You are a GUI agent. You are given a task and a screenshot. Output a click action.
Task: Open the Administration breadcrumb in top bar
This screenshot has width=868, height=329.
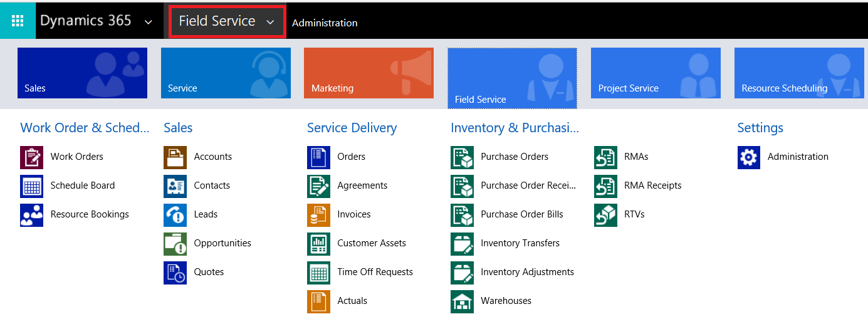pos(325,23)
